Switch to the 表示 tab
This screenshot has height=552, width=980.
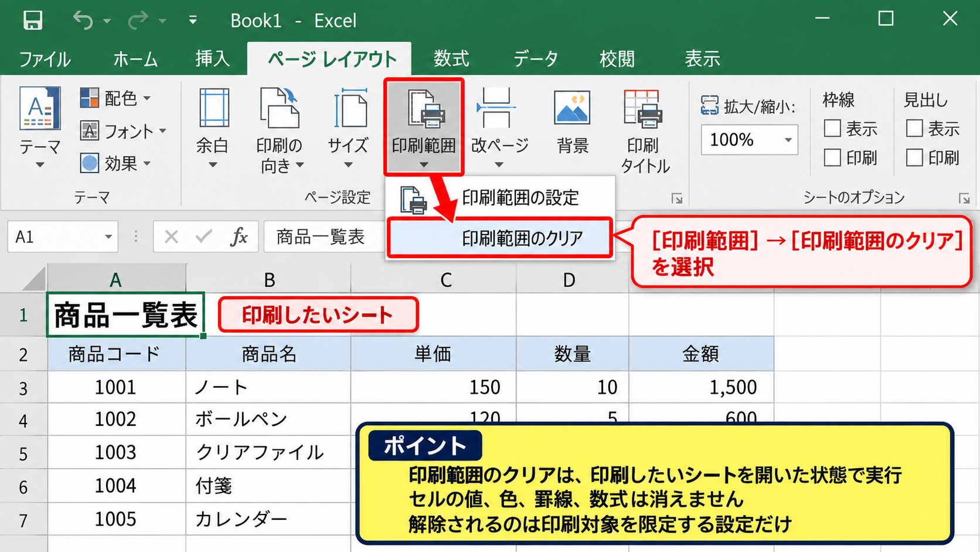click(702, 59)
